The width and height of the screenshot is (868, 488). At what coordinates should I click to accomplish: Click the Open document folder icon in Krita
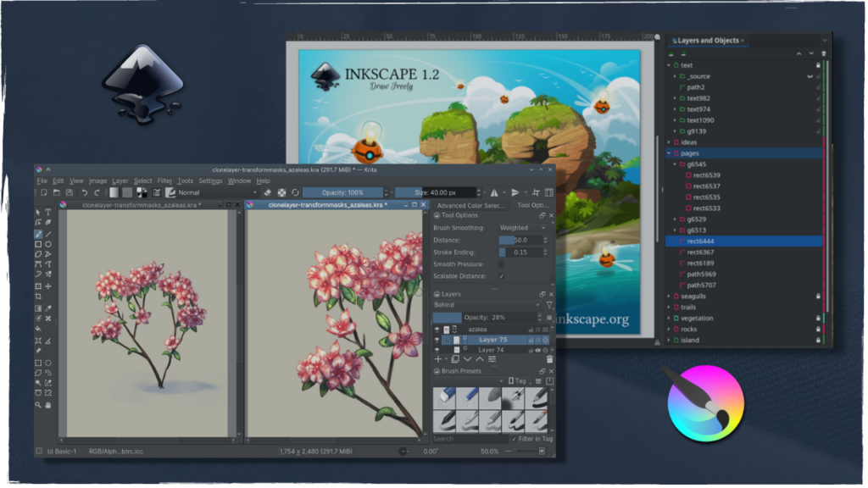pyautogui.click(x=57, y=192)
